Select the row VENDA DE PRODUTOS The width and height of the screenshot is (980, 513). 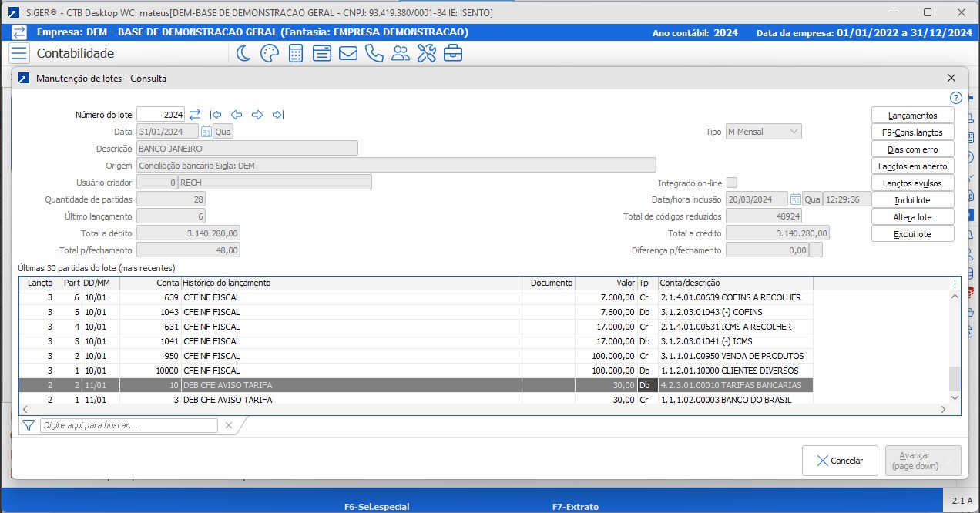416,356
